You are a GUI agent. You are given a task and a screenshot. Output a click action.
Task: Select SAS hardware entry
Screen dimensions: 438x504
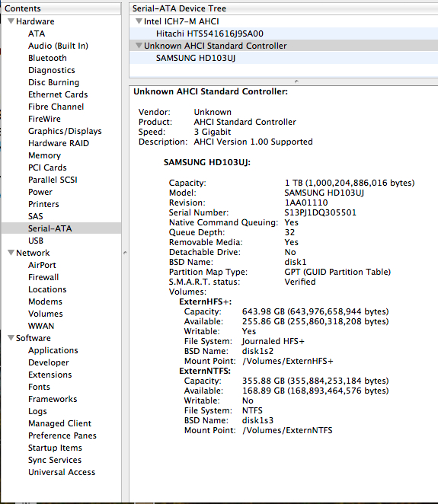click(x=35, y=216)
